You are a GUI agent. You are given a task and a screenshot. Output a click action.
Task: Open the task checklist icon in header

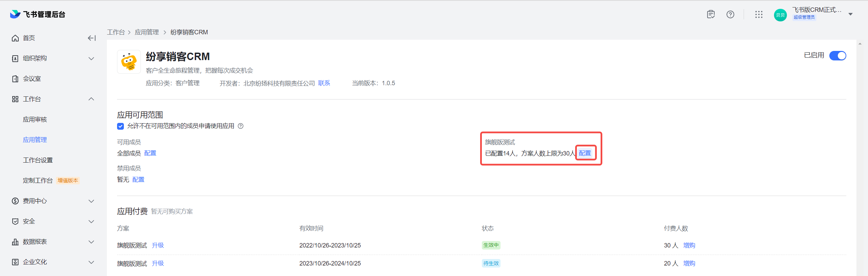click(711, 14)
